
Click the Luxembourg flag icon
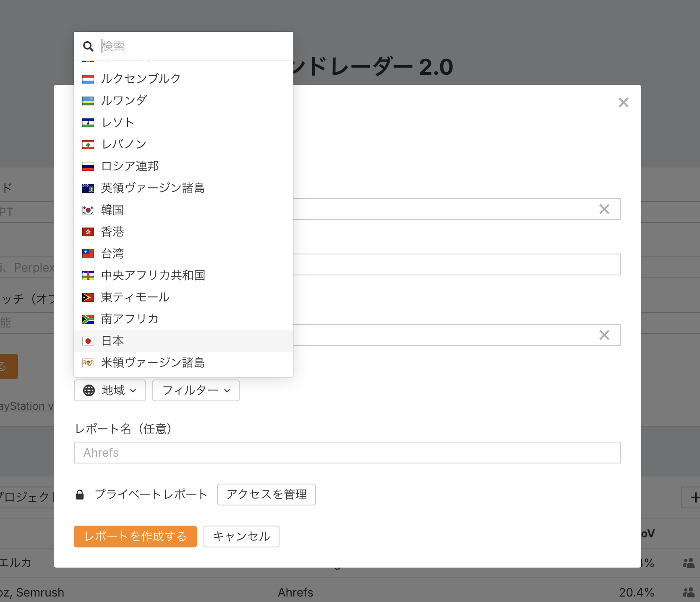[x=88, y=79]
